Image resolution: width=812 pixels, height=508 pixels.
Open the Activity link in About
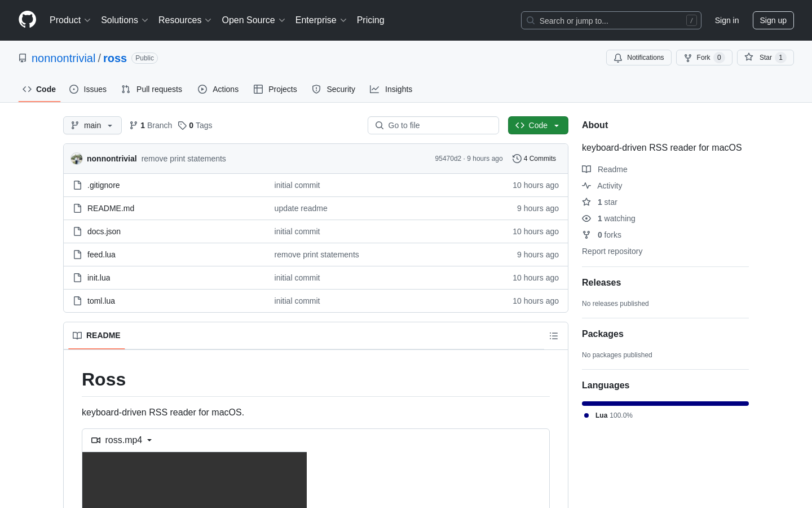(602, 186)
